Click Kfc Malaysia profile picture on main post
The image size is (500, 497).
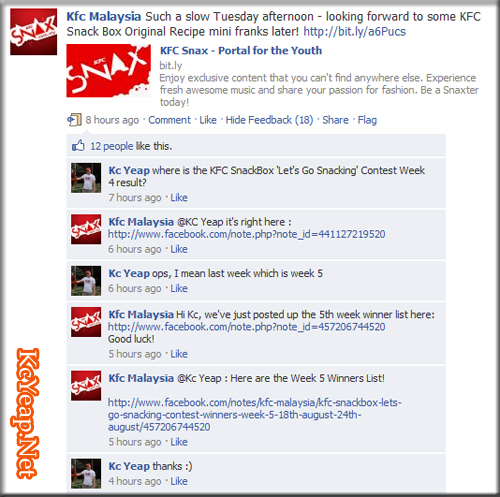click(34, 32)
